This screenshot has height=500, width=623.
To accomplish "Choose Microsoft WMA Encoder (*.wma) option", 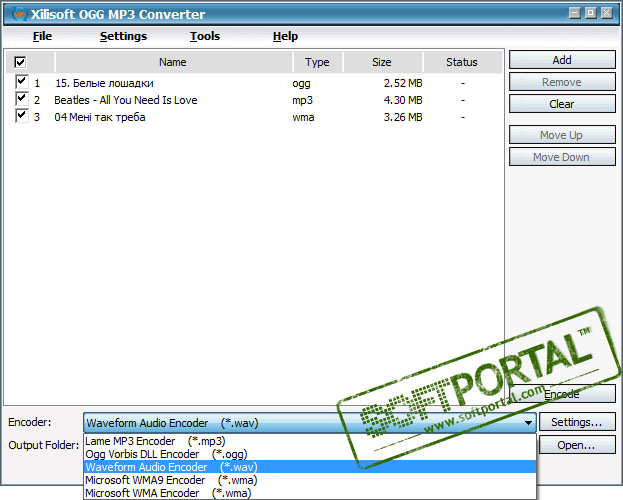I will point(310,493).
